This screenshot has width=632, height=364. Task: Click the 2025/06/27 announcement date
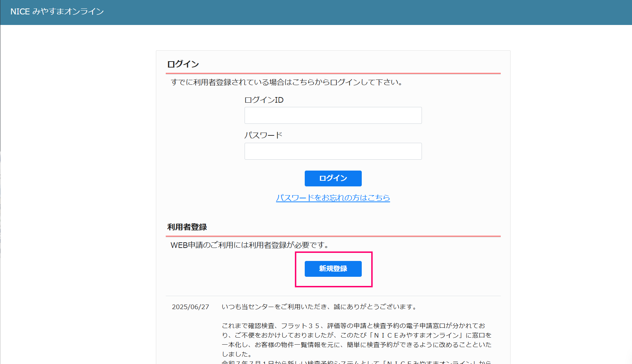point(190,307)
